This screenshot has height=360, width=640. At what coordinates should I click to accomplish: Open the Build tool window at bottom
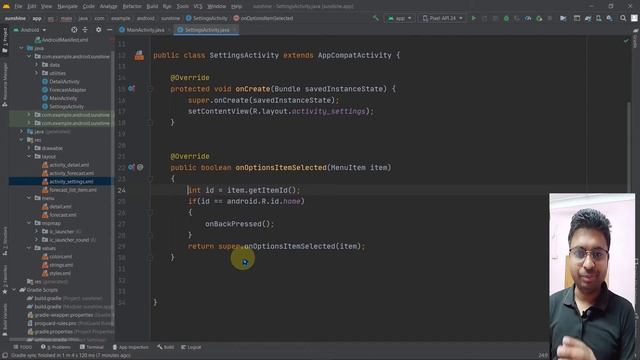click(x=166, y=347)
